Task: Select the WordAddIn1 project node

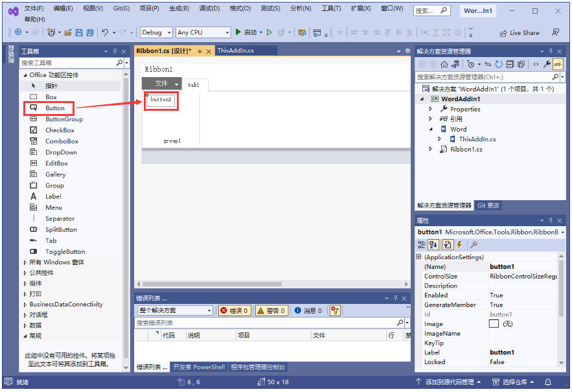Action: (461, 99)
